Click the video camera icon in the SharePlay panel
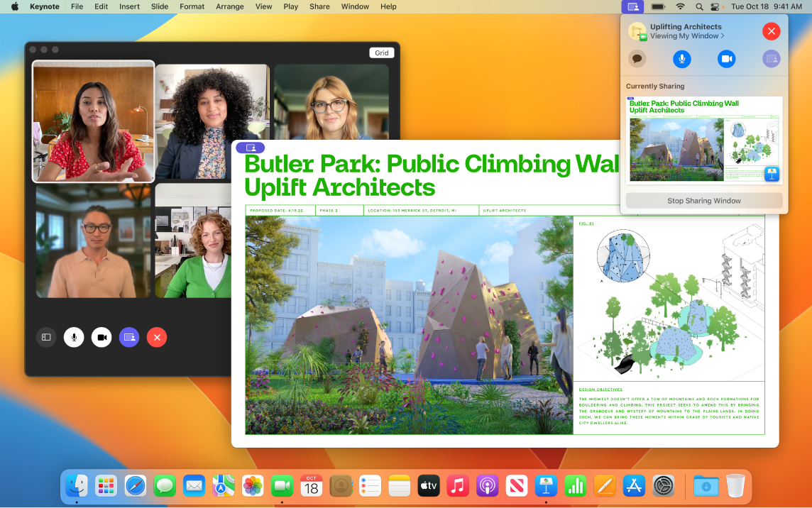 pos(726,59)
